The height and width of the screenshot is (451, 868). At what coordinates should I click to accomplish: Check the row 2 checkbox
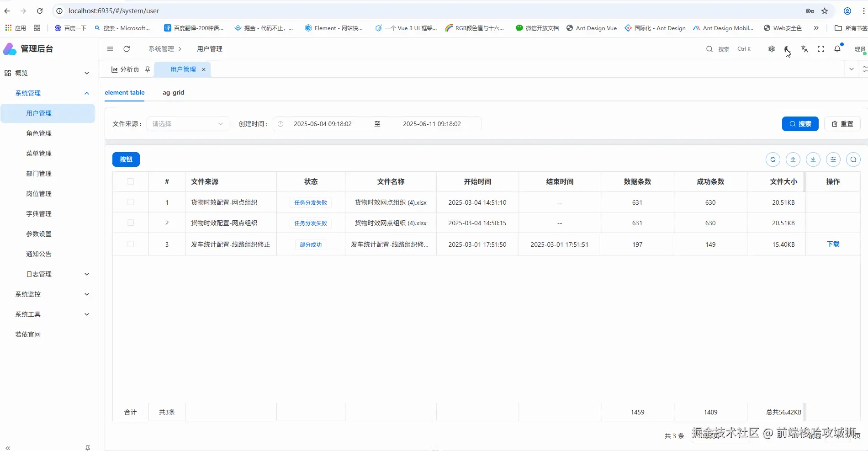(131, 223)
